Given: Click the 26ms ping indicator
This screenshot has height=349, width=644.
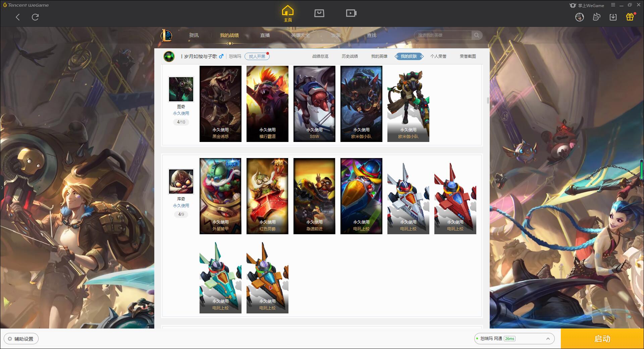Looking at the screenshot, I should (x=509, y=339).
